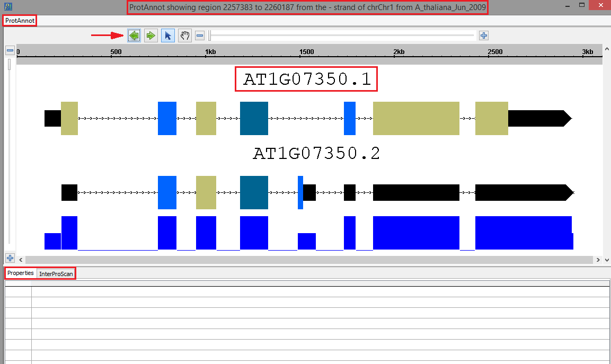The width and height of the screenshot is (611, 364).
Task: Click the horizontal zoom slider thumb
Action: (x=210, y=35)
